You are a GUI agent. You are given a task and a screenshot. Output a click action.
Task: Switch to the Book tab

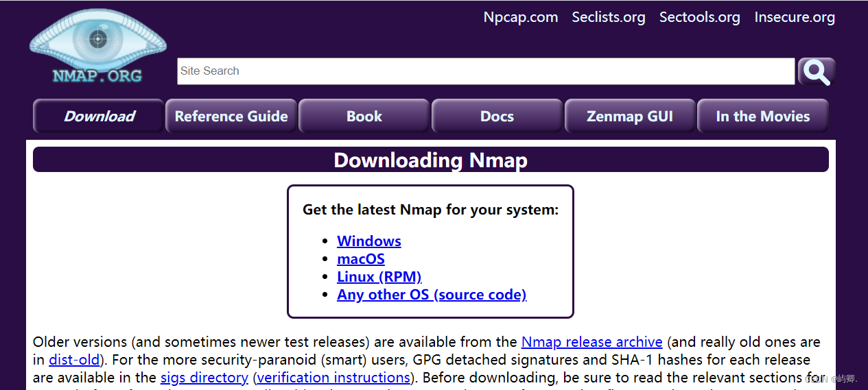(364, 116)
